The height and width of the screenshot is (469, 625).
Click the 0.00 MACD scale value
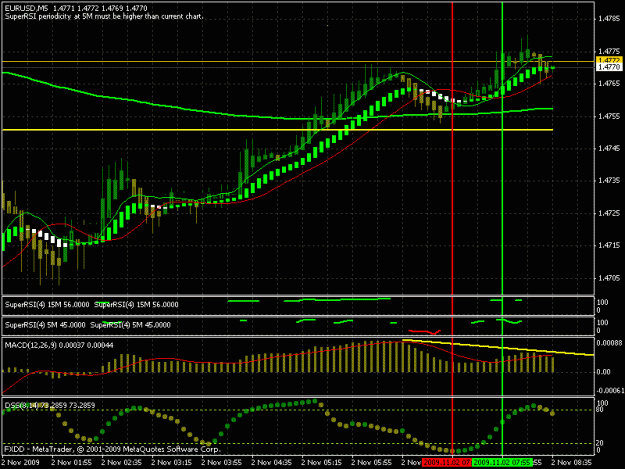tap(603, 372)
